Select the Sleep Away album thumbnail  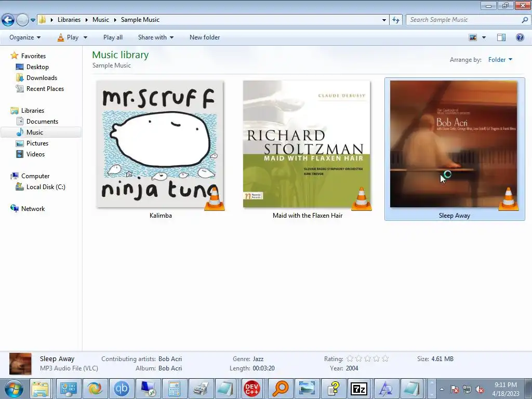point(454,144)
